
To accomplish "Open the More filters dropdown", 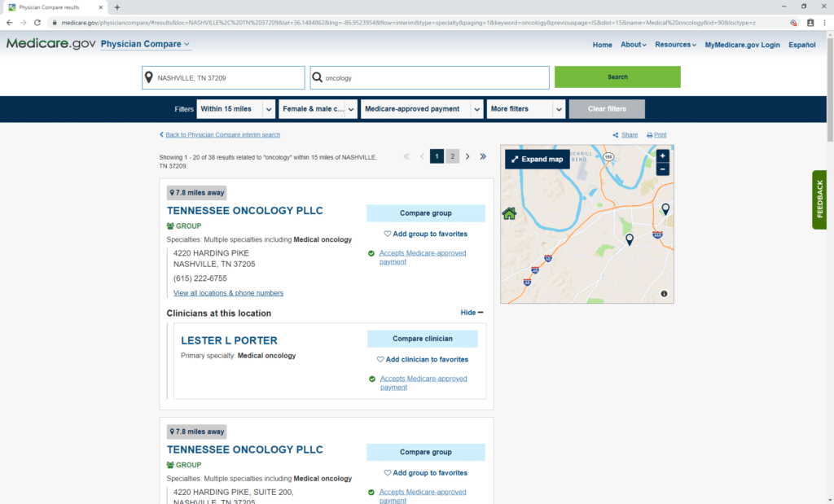I will click(x=526, y=109).
